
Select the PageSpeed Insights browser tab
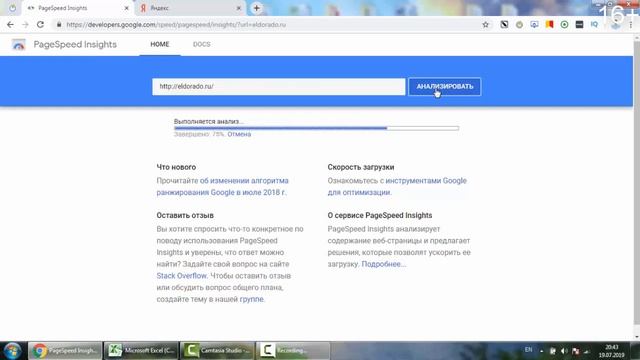tap(77, 8)
